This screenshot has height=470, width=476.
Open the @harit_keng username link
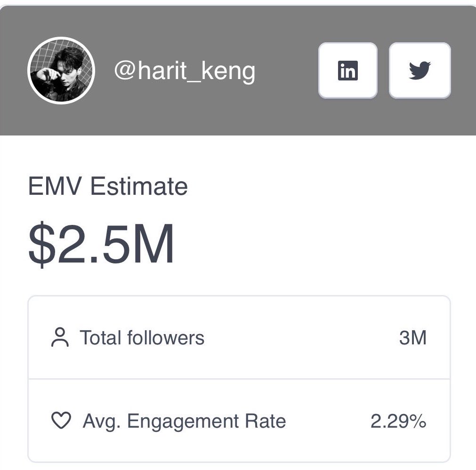[185, 71]
